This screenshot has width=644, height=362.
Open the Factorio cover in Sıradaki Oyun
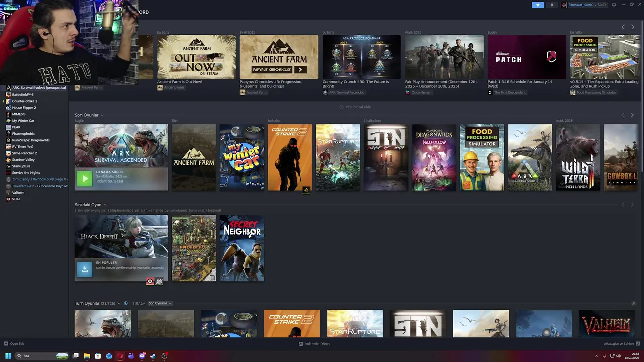coord(194,248)
